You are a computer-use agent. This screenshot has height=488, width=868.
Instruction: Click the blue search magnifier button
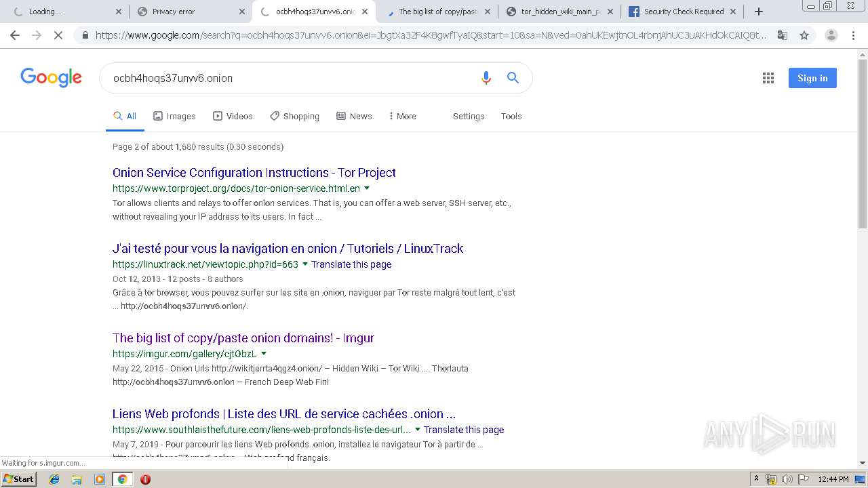pos(513,78)
